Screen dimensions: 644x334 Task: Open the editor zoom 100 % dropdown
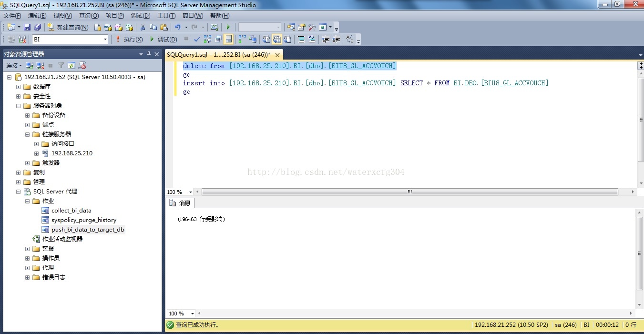click(191, 192)
